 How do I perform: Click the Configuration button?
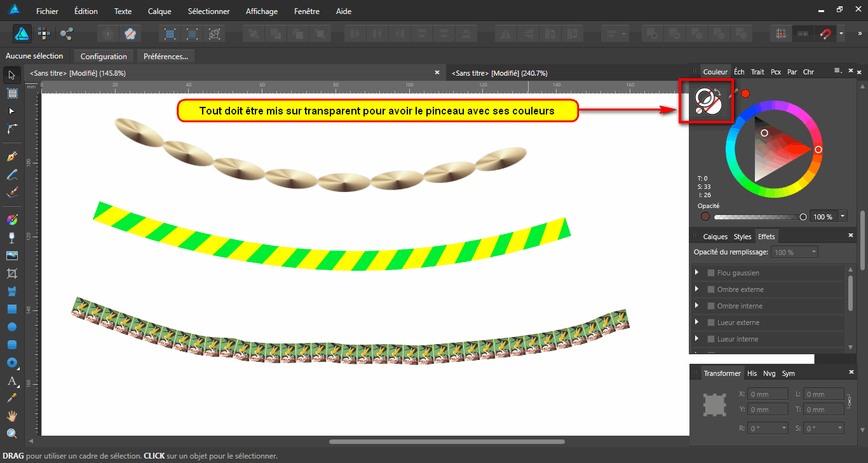tap(104, 57)
